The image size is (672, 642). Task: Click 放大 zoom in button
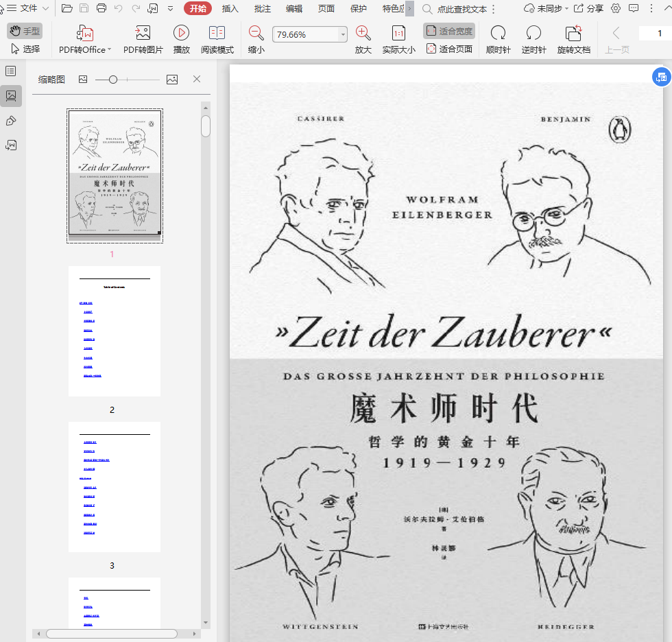363,39
